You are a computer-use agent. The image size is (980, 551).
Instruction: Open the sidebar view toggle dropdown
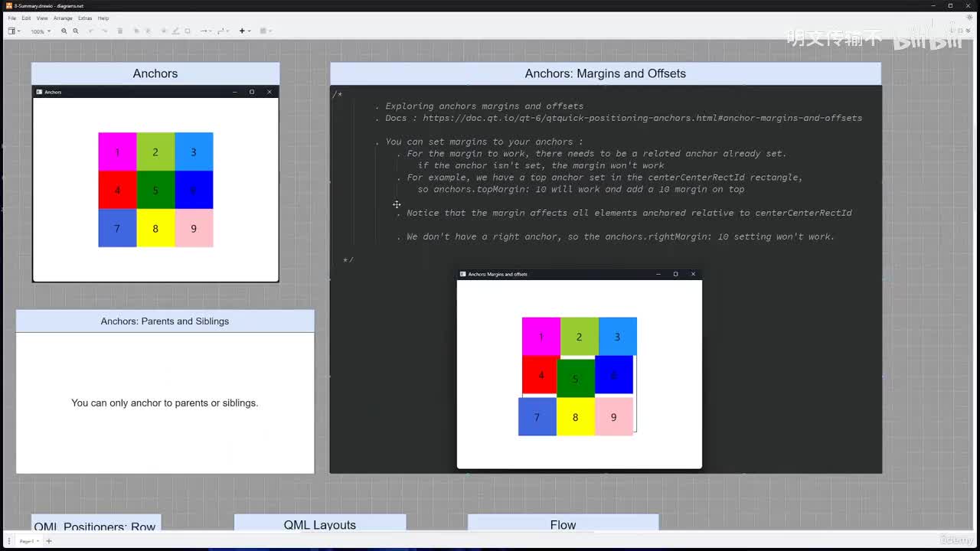coord(14,31)
